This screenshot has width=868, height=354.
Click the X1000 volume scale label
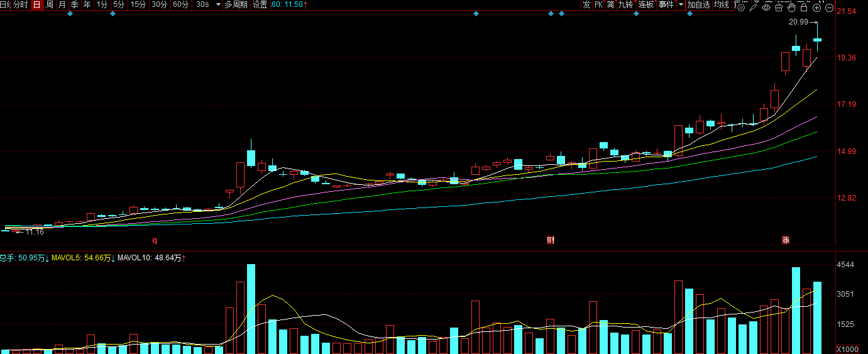(848, 350)
